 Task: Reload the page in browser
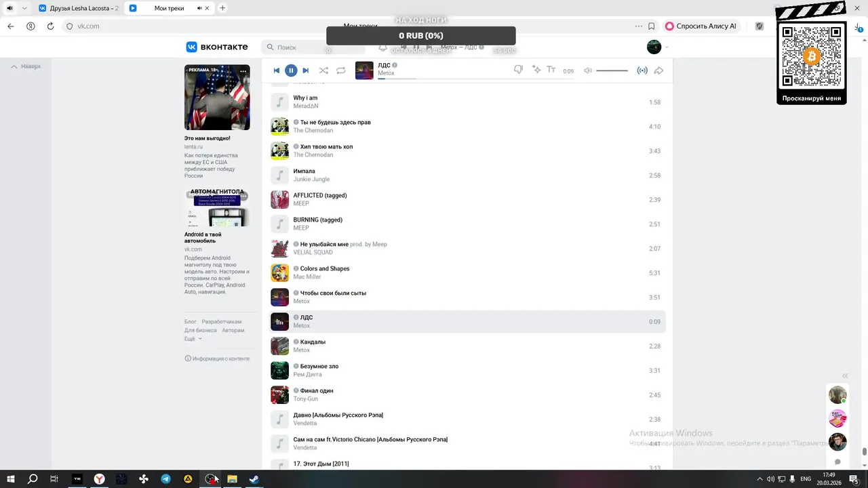[x=50, y=26]
